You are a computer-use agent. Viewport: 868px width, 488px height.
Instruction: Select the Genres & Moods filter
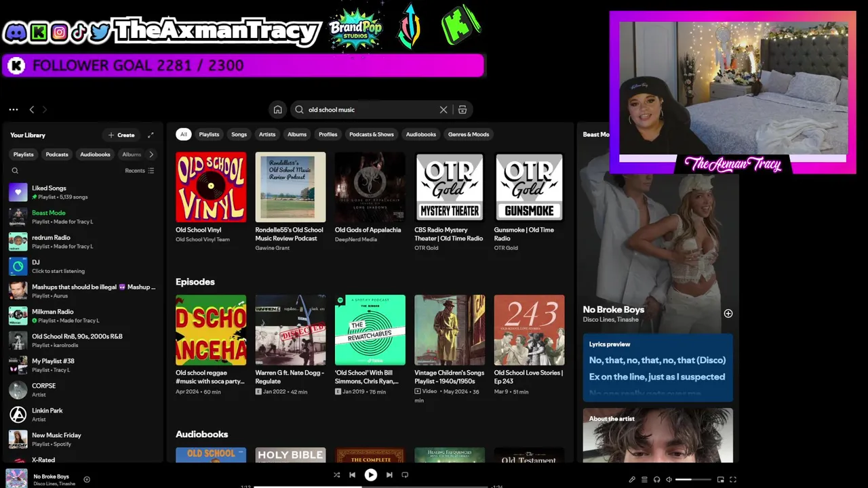click(469, 134)
